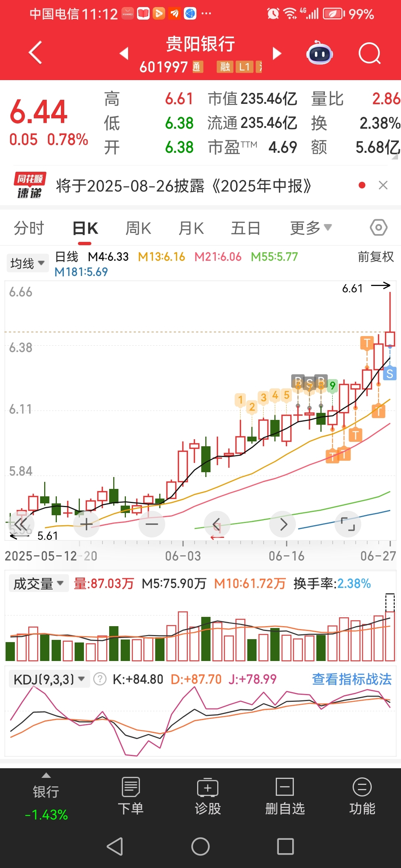Tap the red unread dot on news bar
Screen dimensions: 401x868
(362, 185)
